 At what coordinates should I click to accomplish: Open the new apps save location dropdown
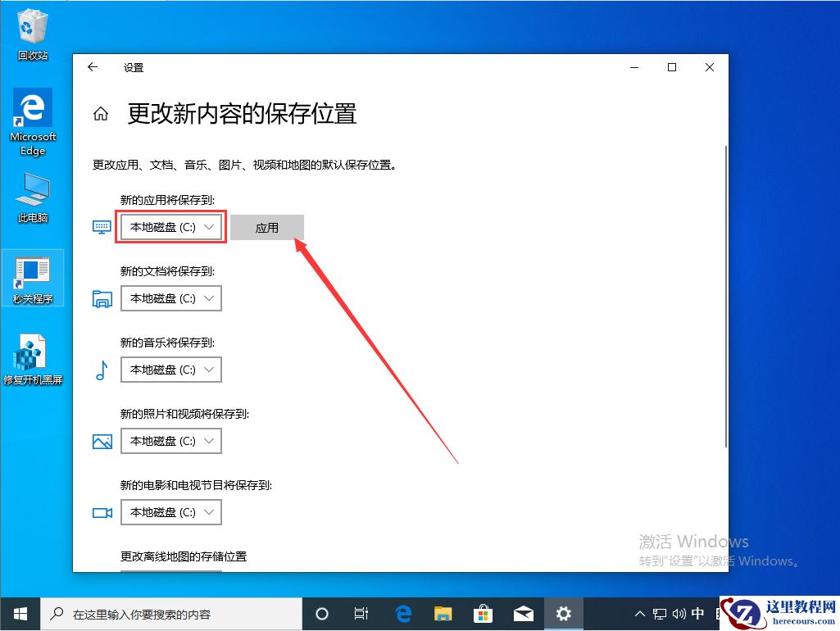tap(170, 227)
